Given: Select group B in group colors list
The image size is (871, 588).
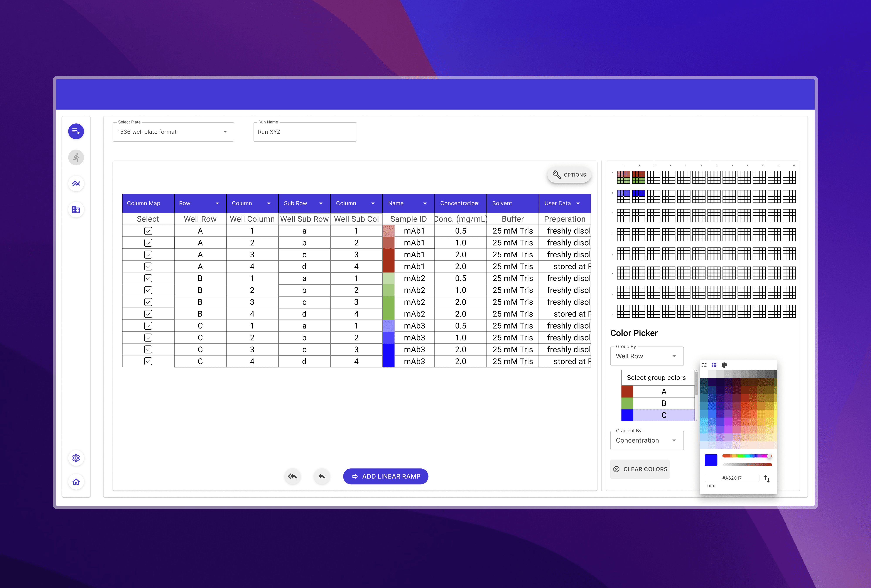Looking at the screenshot, I should 663,403.
